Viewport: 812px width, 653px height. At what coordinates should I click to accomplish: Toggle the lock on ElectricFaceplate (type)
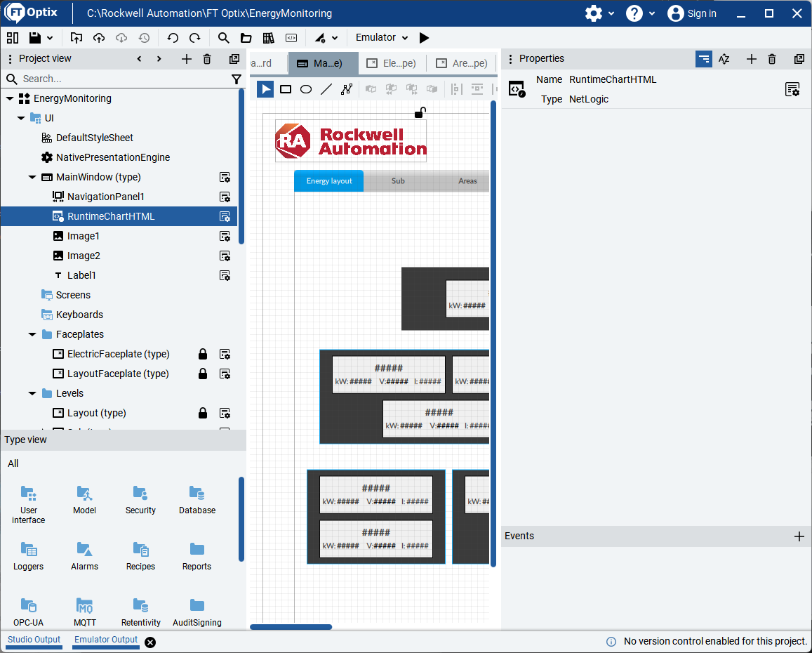tap(203, 354)
